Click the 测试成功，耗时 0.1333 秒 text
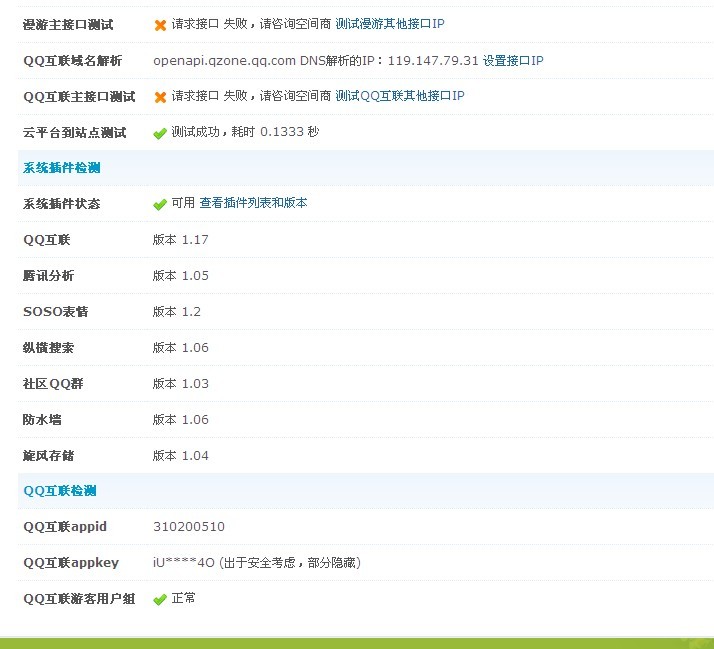 pos(245,132)
